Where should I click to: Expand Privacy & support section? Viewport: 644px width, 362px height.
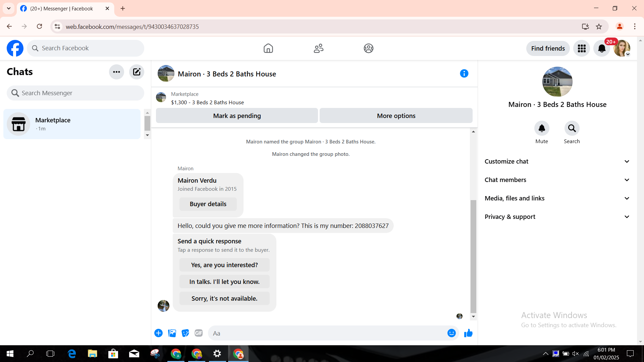pos(557,217)
